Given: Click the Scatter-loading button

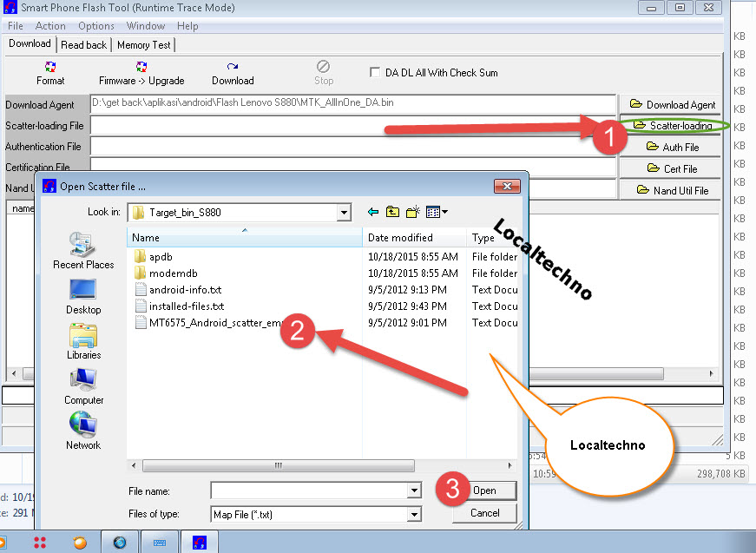Looking at the screenshot, I should (x=672, y=126).
